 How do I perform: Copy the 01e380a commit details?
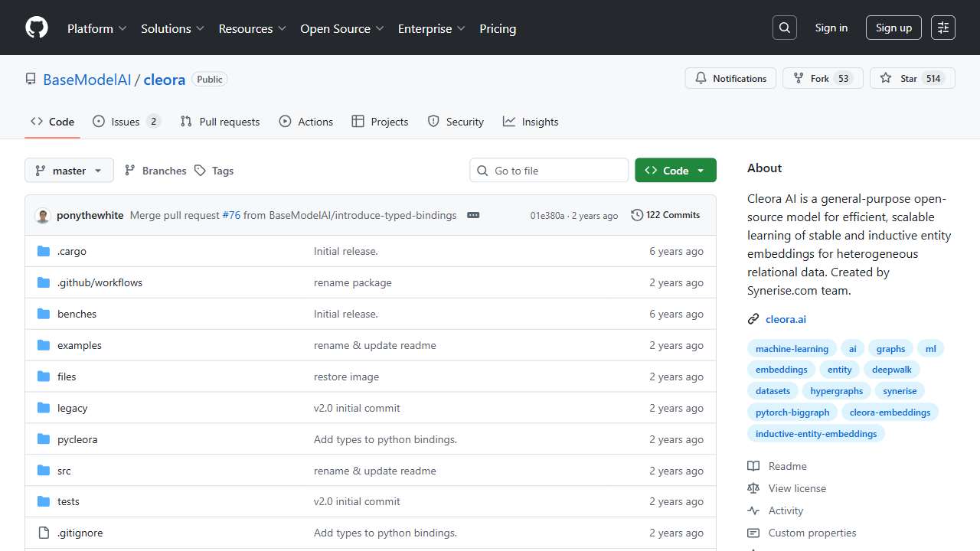[473, 215]
